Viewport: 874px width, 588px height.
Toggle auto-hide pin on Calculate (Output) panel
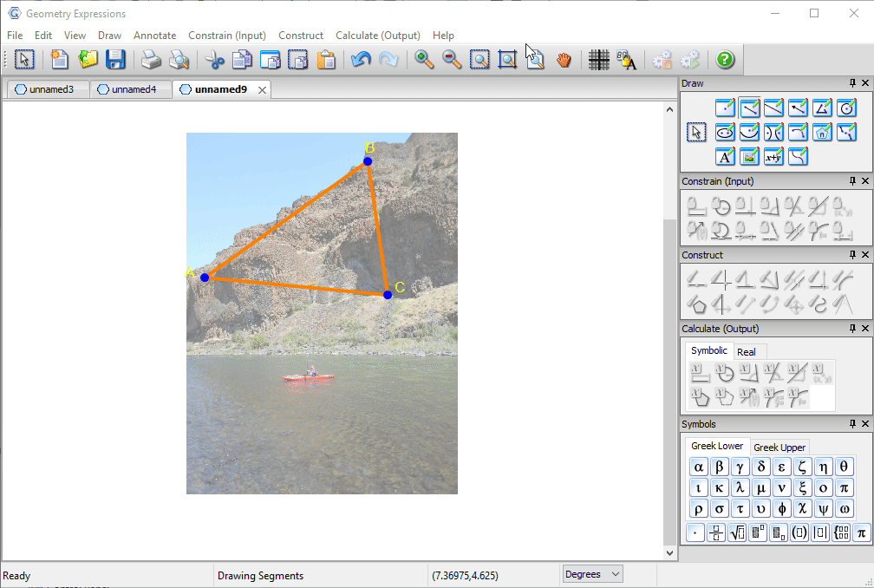coord(852,329)
